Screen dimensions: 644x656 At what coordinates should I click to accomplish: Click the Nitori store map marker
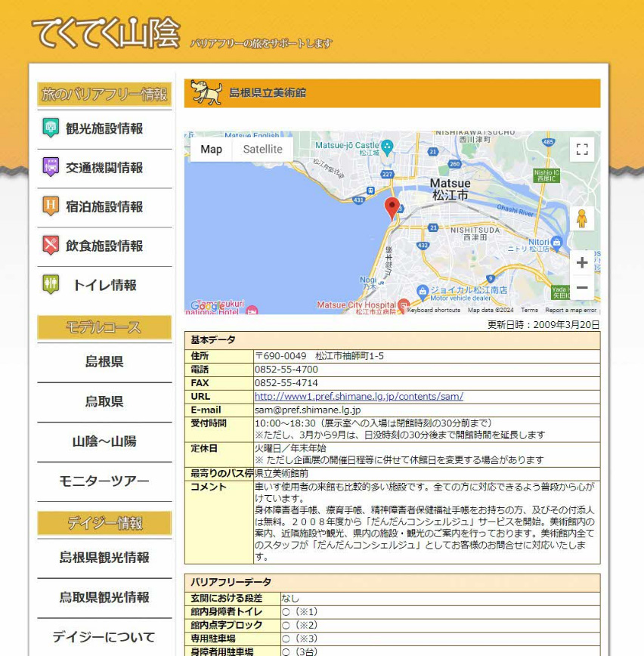556,242
